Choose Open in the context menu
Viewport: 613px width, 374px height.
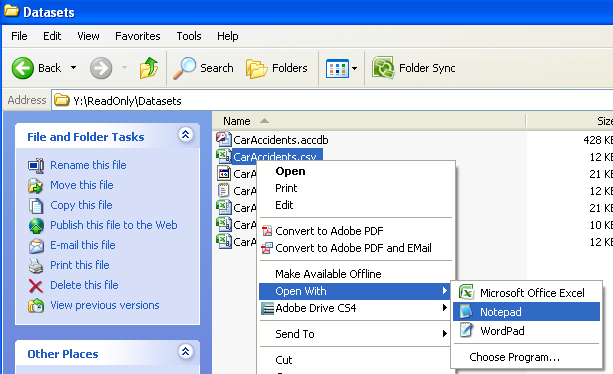[356, 171]
